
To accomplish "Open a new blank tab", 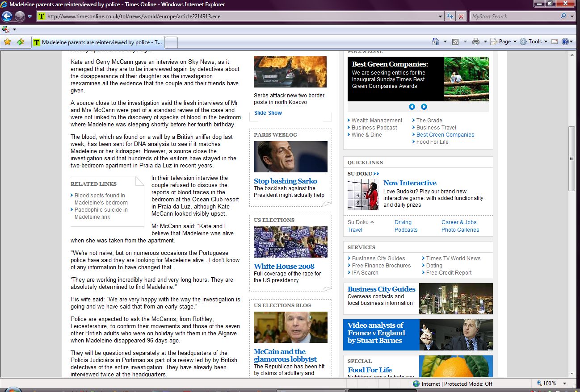I will tap(172, 42).
